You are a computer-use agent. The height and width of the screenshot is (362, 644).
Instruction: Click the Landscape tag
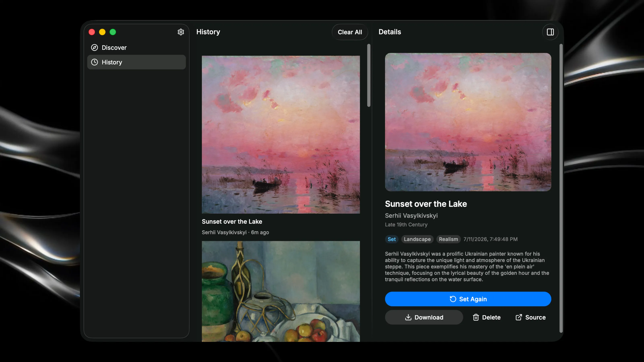417,239
